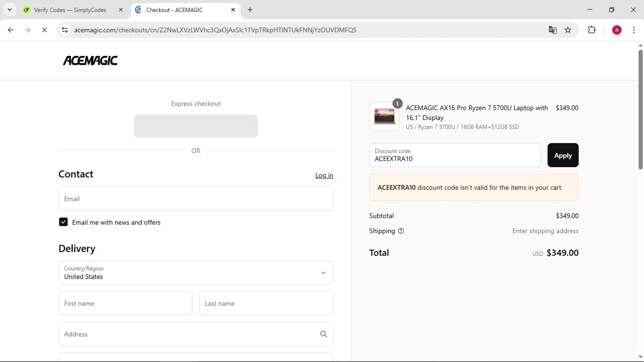This screenshot has height=362, width=644.
Task: Expand the Country/Region dropdown
Action: click(x=196, y=273)
